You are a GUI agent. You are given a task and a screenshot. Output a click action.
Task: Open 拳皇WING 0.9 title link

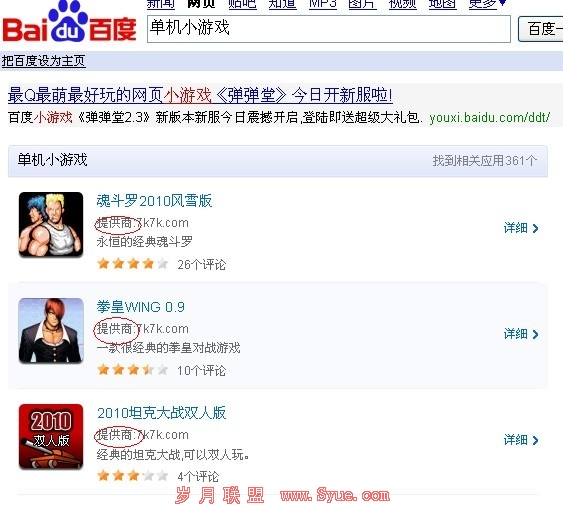coord(140,307)
